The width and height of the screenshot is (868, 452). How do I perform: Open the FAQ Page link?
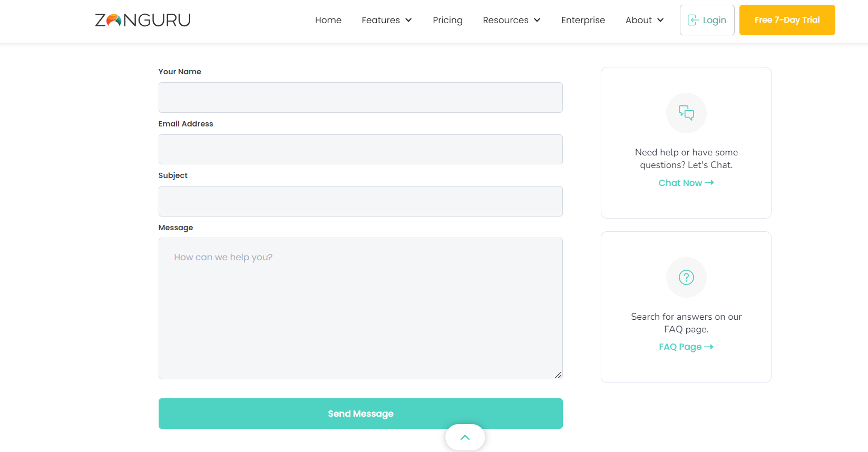coord(686,347)
